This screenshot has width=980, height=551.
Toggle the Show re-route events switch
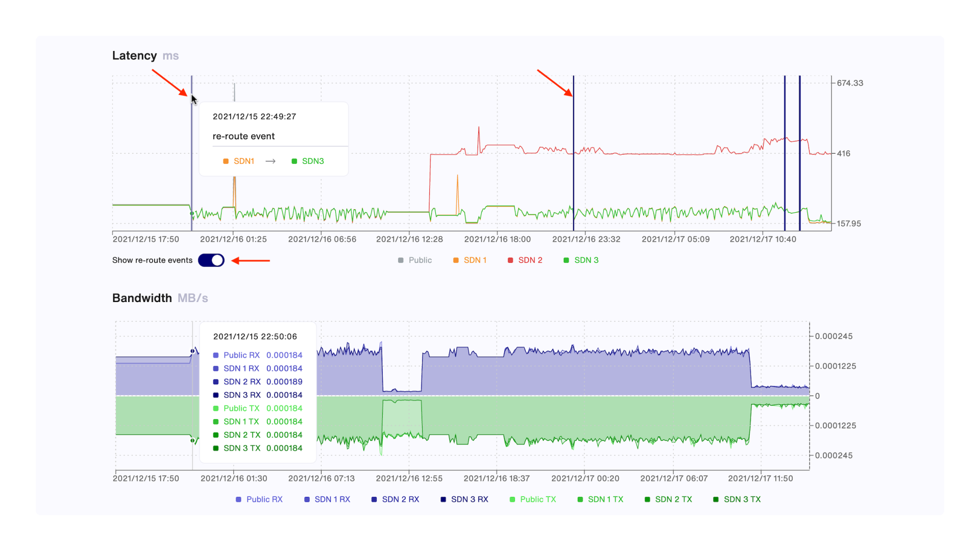211,260
